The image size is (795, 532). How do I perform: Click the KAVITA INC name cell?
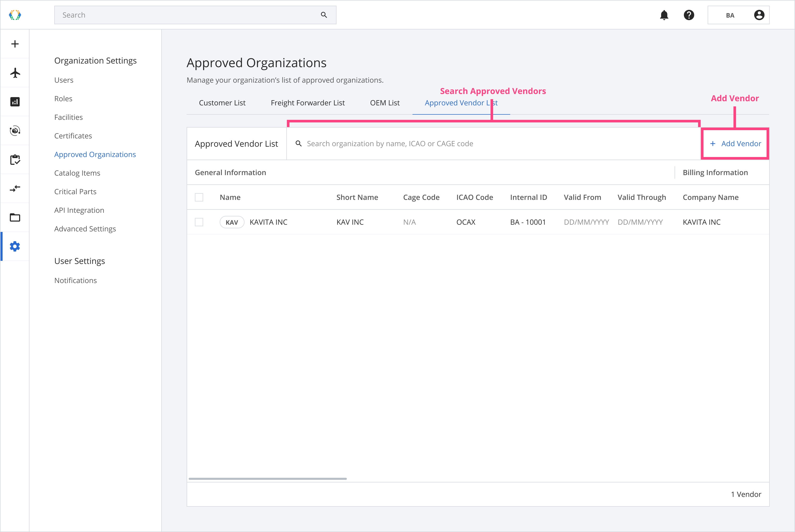click(269, 222)
